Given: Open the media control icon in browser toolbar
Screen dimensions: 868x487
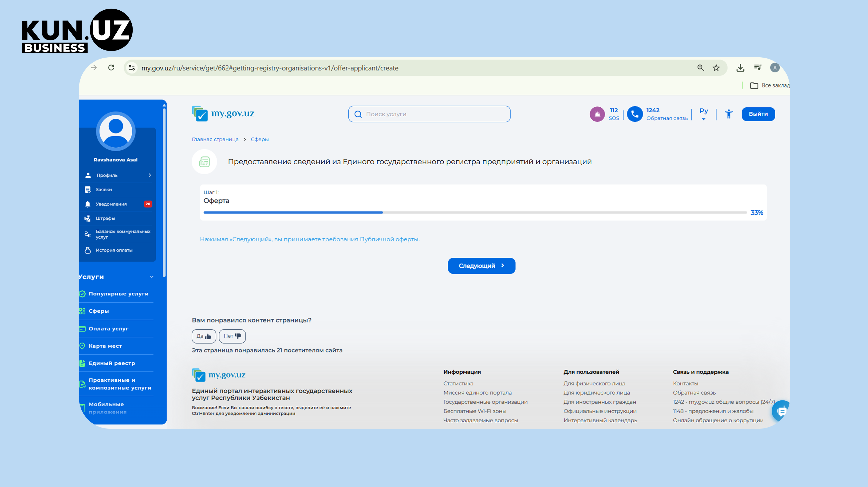Looking at the screenshot, I should point(758,67).
